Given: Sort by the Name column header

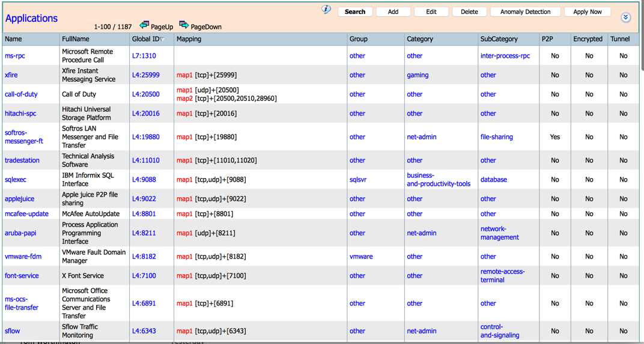Looking at the screenshot, I should (14, 39).
